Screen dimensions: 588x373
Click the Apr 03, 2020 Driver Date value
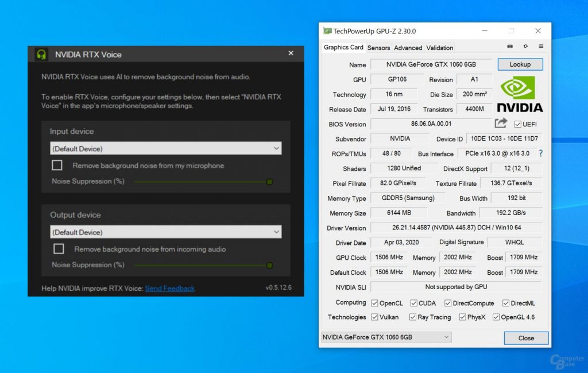[x=401, y=242]
